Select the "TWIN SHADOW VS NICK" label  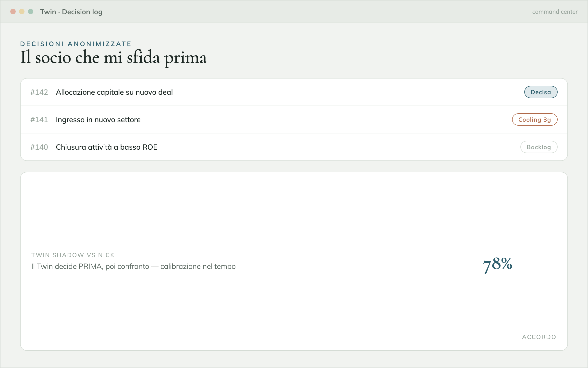73,255
